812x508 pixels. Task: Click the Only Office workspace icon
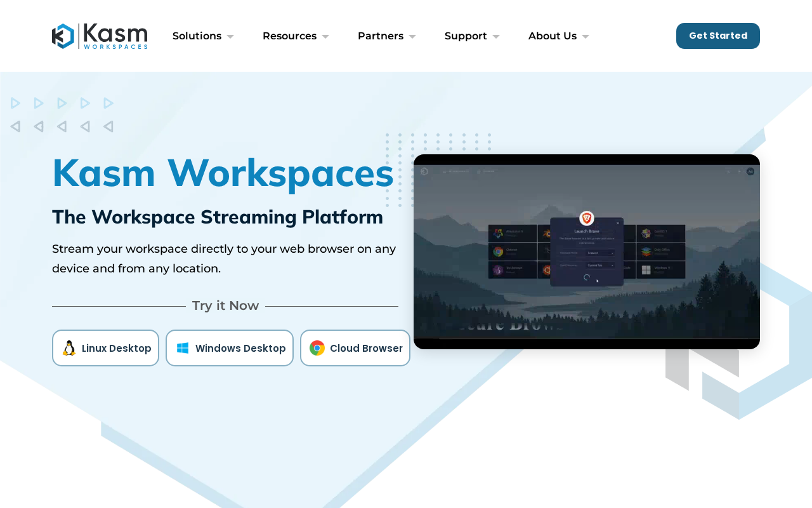646,252
